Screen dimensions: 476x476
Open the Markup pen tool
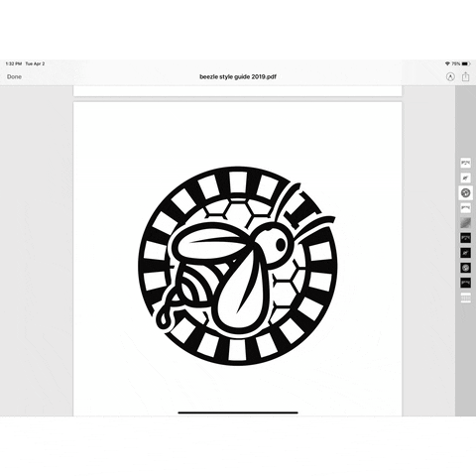click(x=450, y=76)
